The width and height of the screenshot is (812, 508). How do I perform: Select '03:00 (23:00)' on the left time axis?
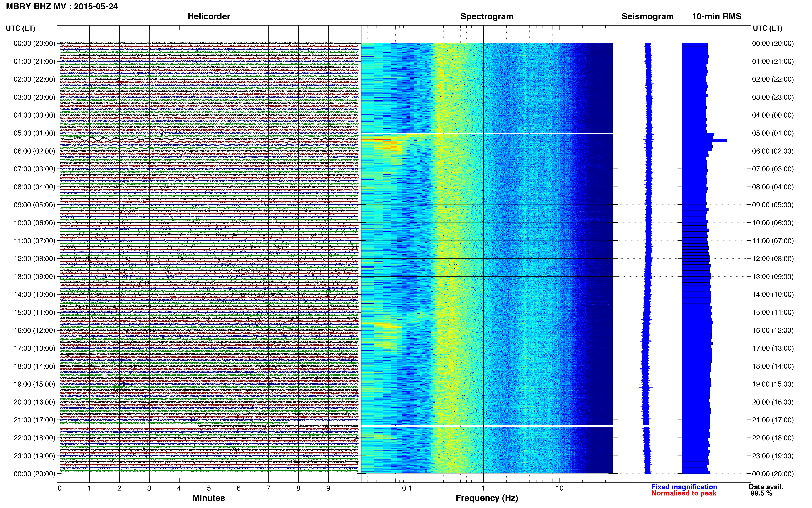34,97
